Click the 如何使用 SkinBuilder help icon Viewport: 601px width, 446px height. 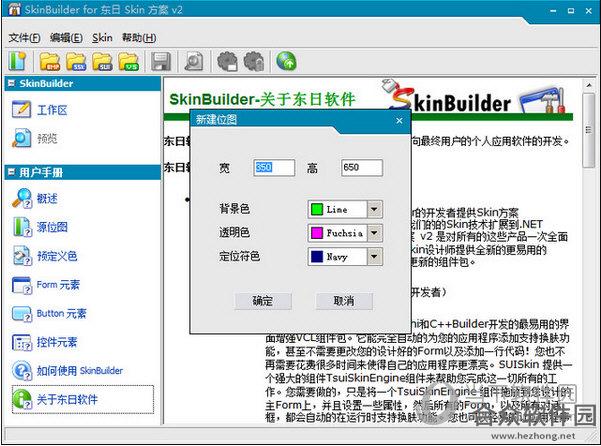click(x=21, y=371)
